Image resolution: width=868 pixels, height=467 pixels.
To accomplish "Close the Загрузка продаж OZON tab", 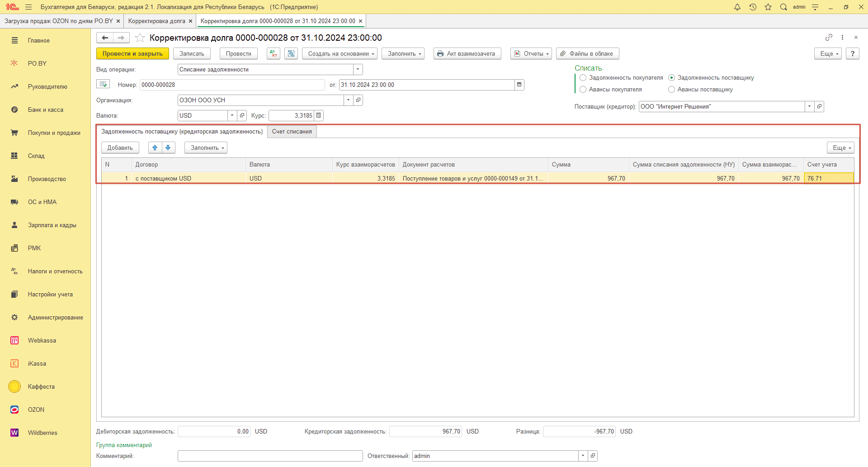I will (x=118, y=21).
